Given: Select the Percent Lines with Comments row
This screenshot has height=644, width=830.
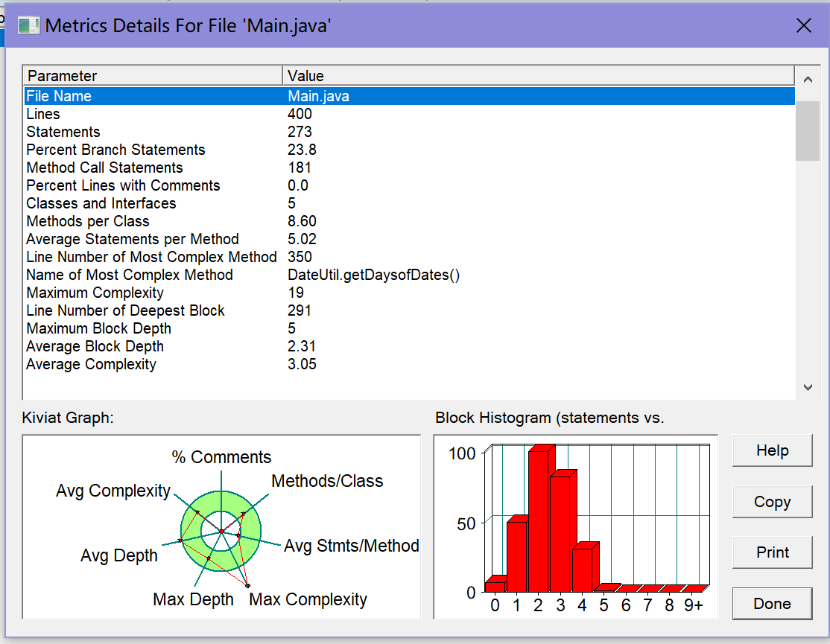Looking at the screenshot, I should coord(409,185).
